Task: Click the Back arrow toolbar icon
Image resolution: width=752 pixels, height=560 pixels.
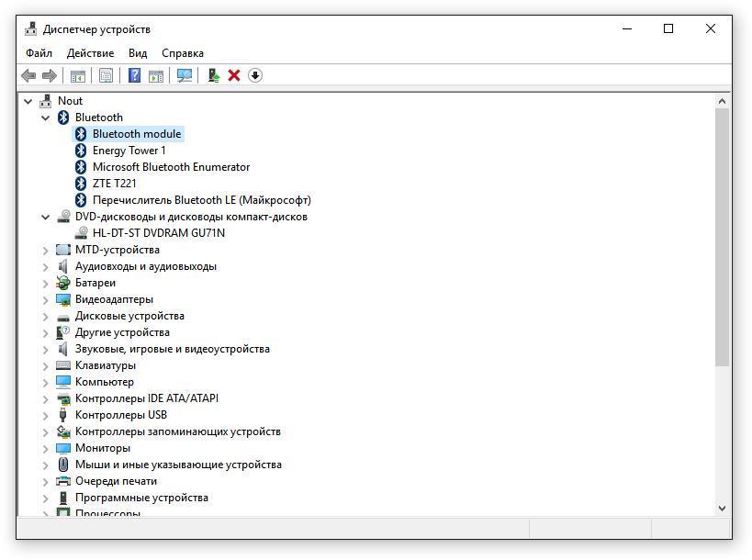Action: pyautogui.click(x=28, y=75)
